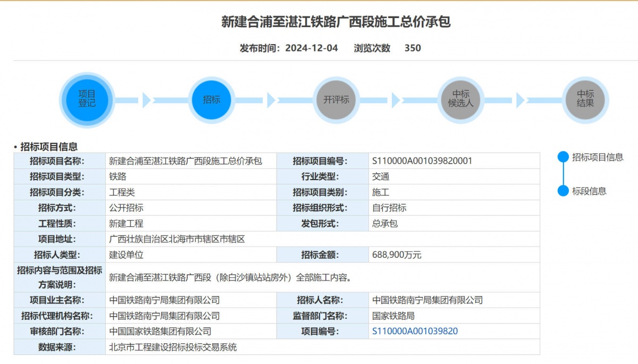Click the arrow before the 中标结果 circle
The image size is (638, 364).
(x=520, y=100)
